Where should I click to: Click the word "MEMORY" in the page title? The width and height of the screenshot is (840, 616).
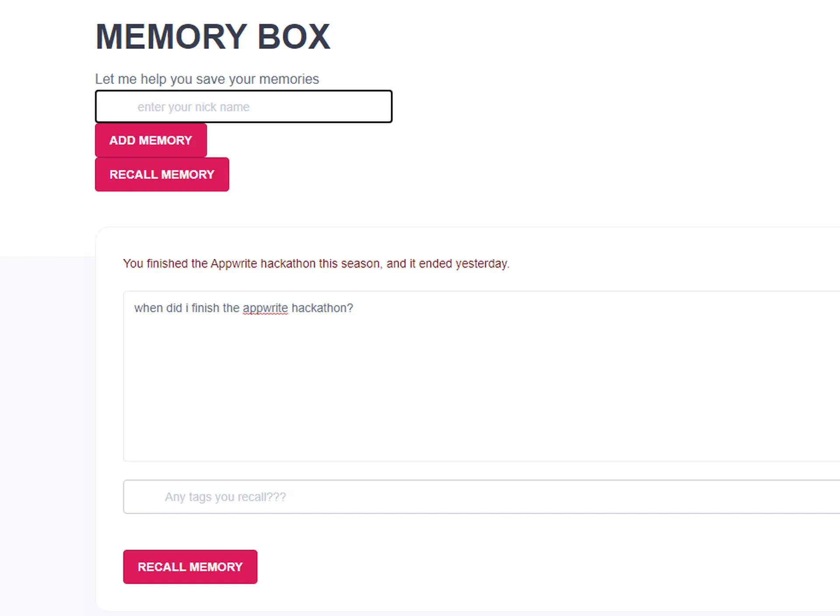tap(171, 37)
